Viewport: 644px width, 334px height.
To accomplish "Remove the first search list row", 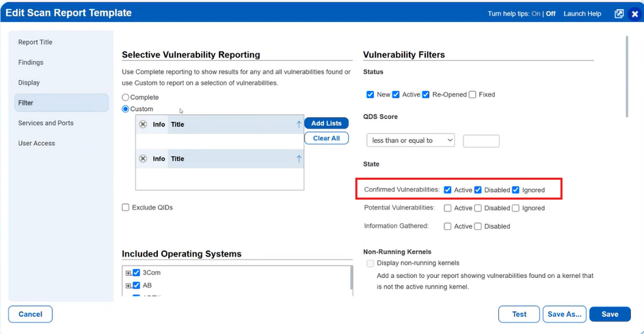I will tap(143, 124).
